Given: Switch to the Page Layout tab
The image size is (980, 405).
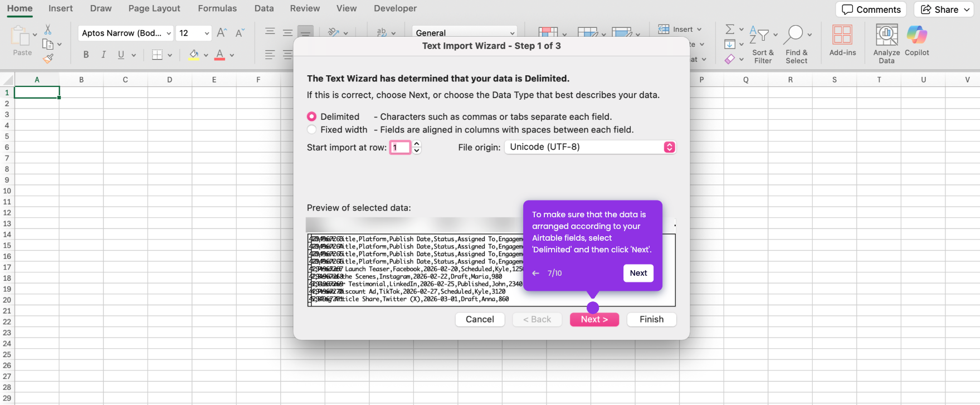Looking at the screenshot, I should [154, 8].
